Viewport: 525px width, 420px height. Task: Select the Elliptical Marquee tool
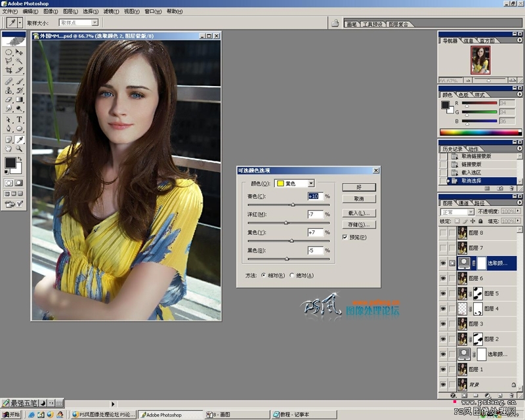pyautogui.click(x=9, y=52)
